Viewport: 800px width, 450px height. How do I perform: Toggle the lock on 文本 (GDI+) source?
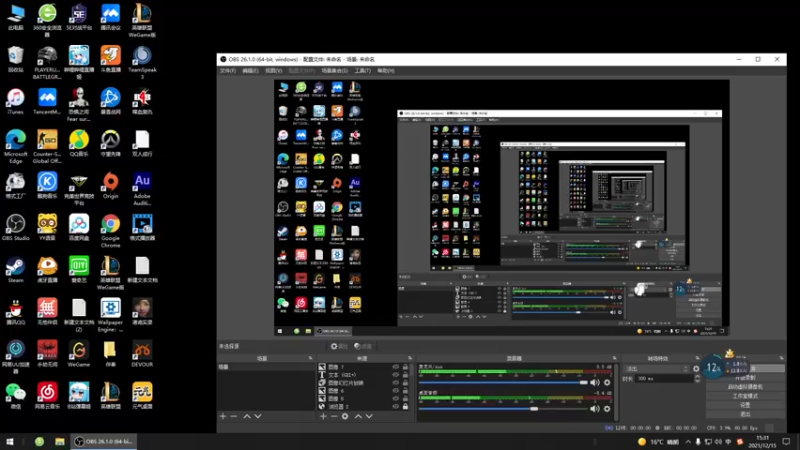pos(406,375)
